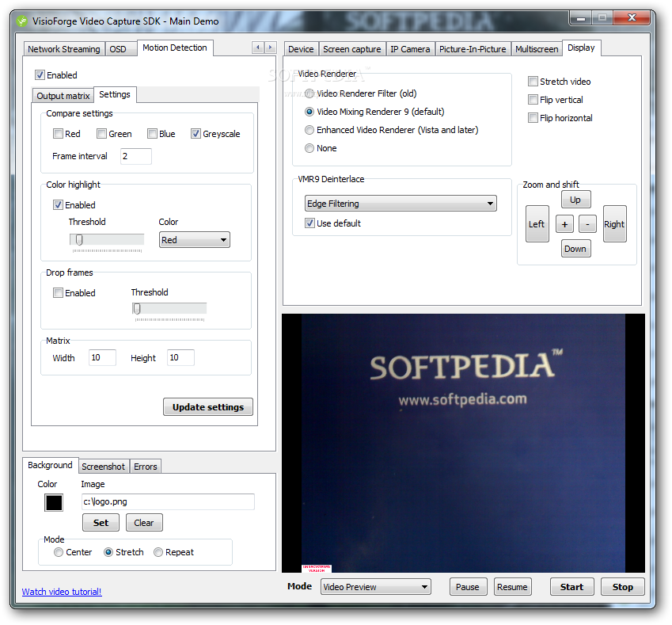This screenshot has width=672, height=625.
Task: Choose Stretch background mode
Action: pos(108,552)
